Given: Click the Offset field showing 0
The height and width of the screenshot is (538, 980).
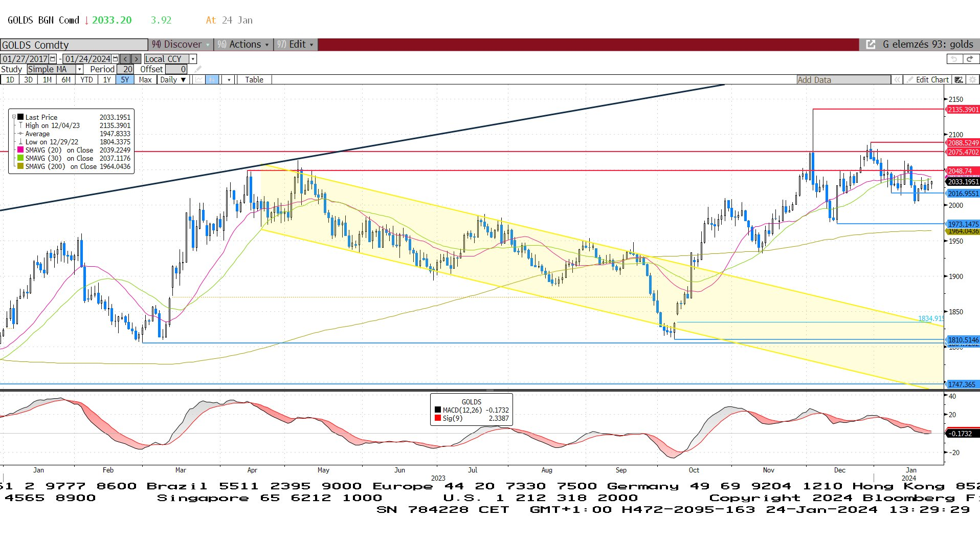Looking at the screenshot, I should (x=176, y=69).
